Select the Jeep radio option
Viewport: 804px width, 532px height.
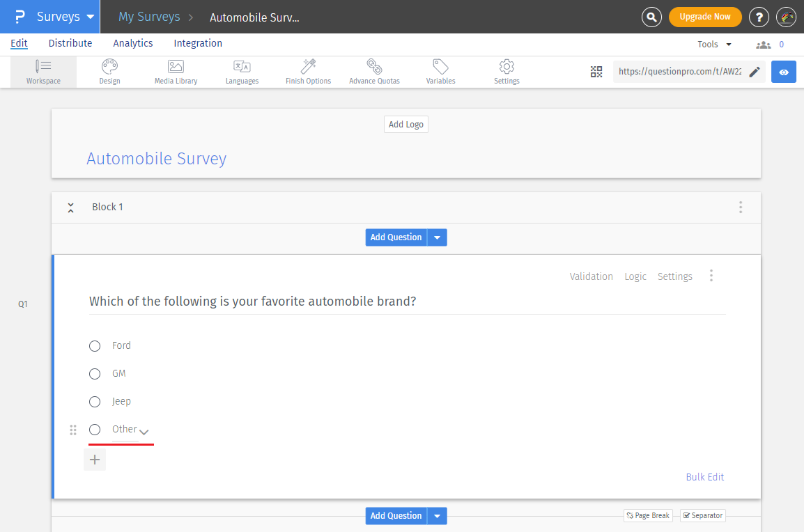point(95,401)
